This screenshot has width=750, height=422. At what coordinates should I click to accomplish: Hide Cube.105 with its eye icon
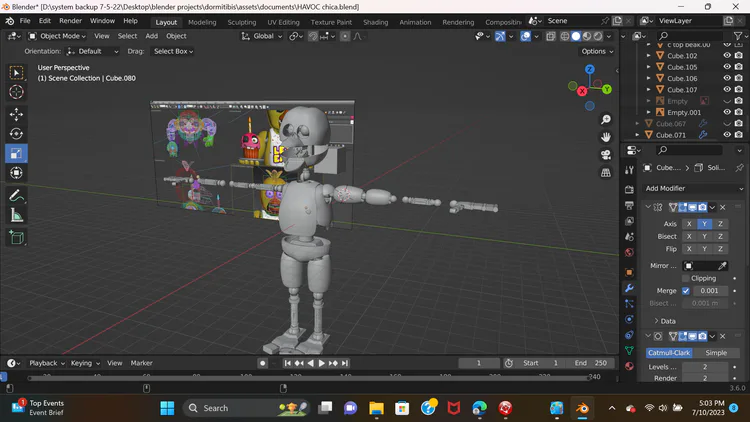(x=727, y=67)
